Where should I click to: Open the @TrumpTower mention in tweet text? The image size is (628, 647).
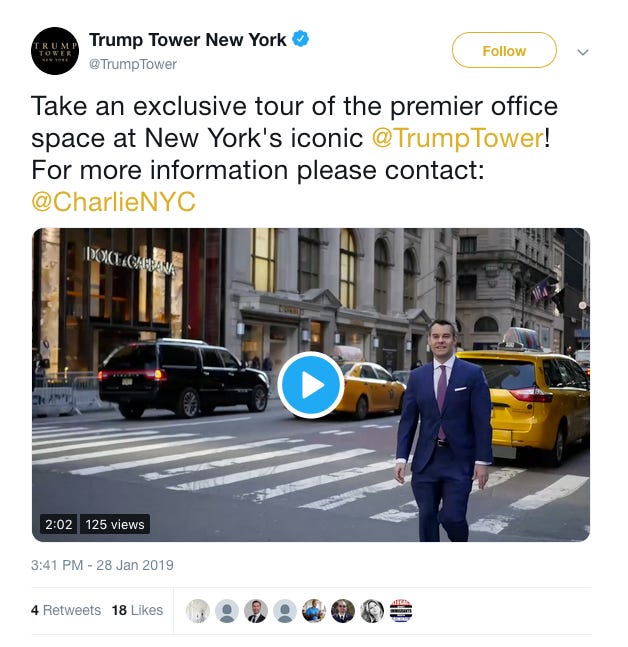[x=458, y=138]
